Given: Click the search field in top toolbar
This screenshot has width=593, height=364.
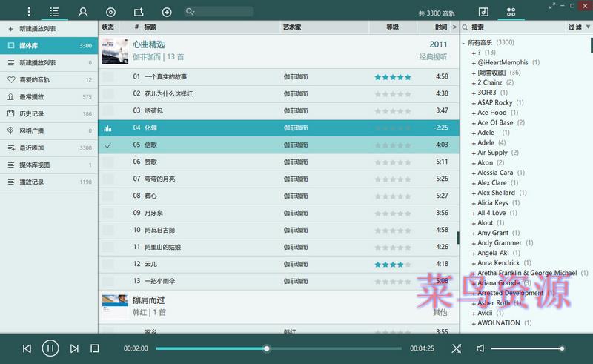Looking at the screenshot, I should coord(219,11).
